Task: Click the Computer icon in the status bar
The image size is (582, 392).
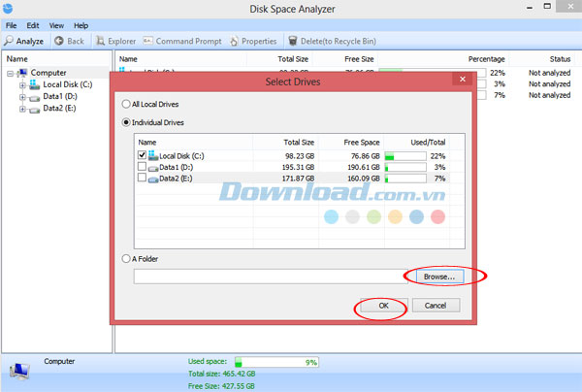Action: tap(18, 370)
